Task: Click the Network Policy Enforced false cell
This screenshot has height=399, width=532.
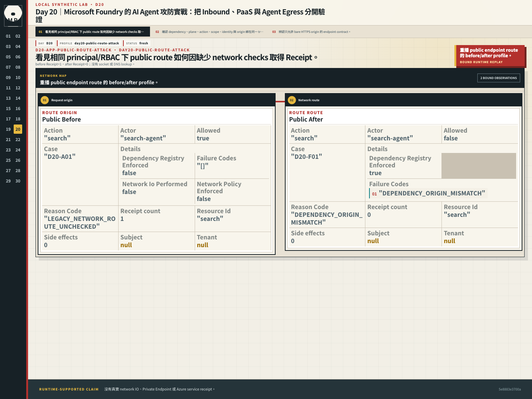Action: pyautogui.click(x=232, y=192)
